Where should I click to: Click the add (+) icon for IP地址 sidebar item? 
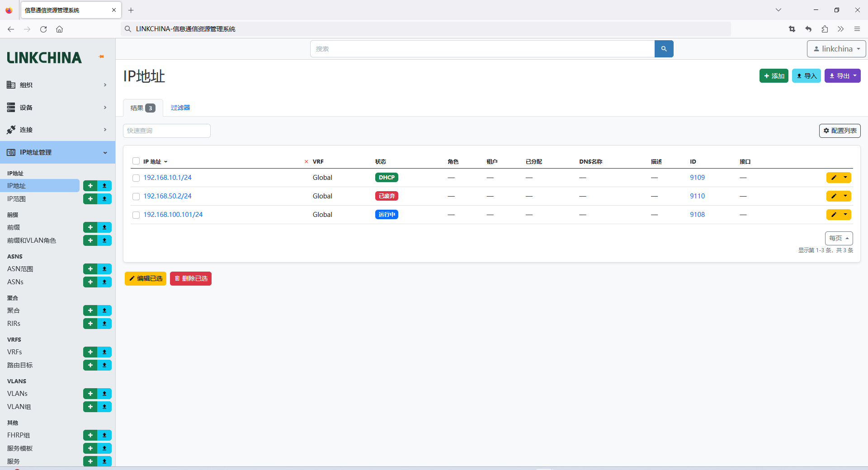tap(90, 186)
